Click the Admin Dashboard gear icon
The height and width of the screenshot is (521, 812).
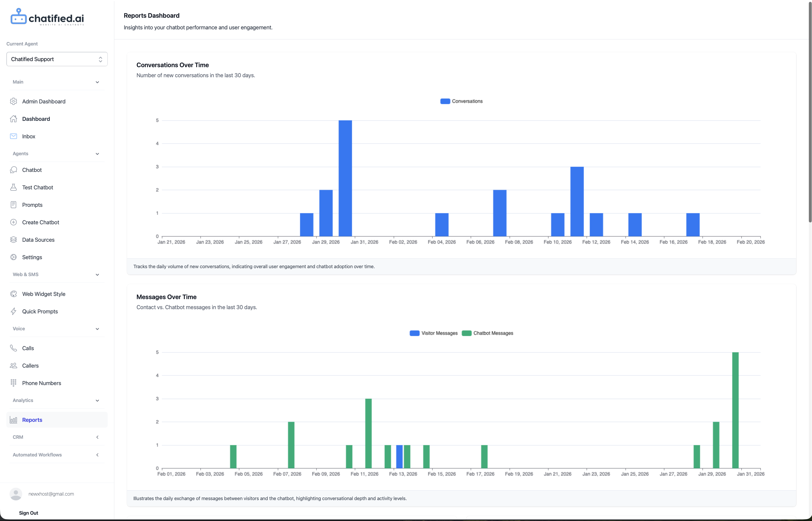(13, 102)
